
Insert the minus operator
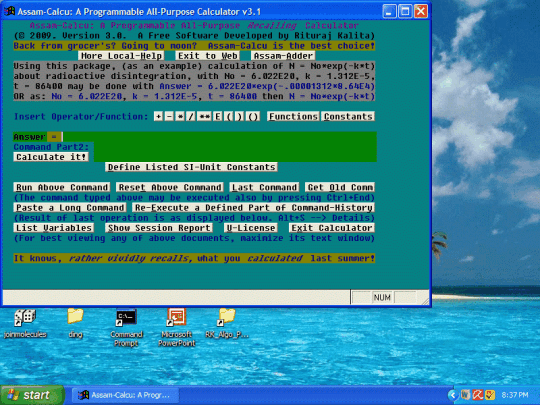point(169,117)
